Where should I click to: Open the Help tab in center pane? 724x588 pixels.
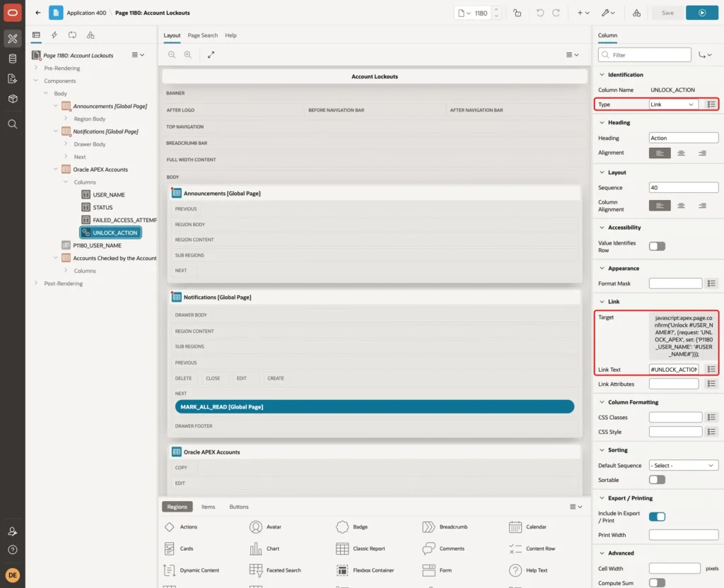click(230, 35)
